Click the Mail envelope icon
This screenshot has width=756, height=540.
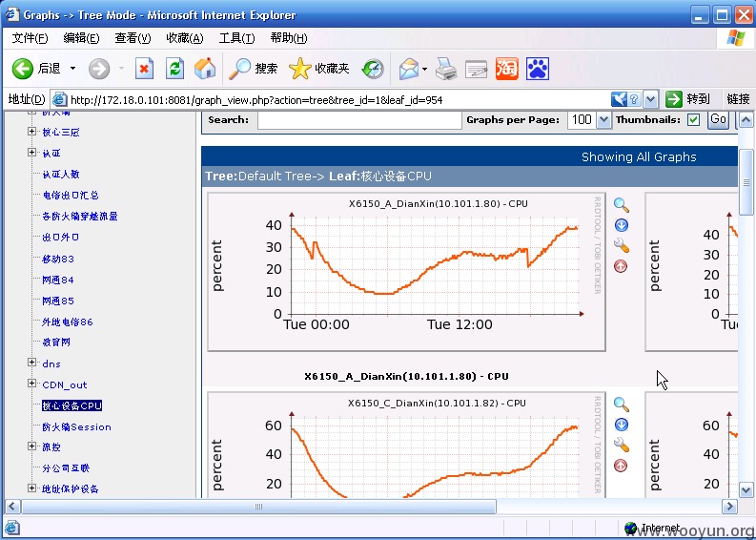pyautogui.click(x=409, y=69)
